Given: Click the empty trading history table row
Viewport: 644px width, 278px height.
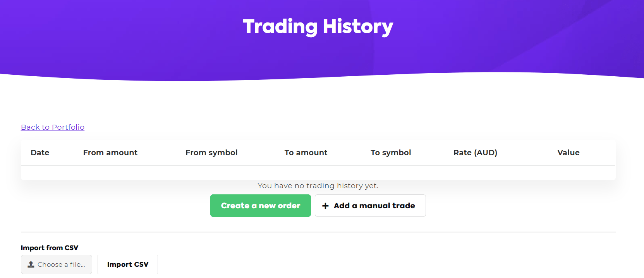Looking at the screenshot, I should [318, 173].
